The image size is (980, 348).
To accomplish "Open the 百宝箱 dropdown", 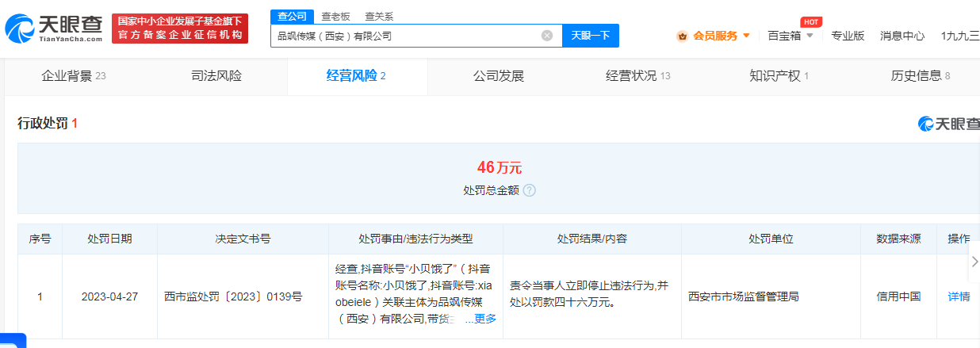I will [791, 36].
